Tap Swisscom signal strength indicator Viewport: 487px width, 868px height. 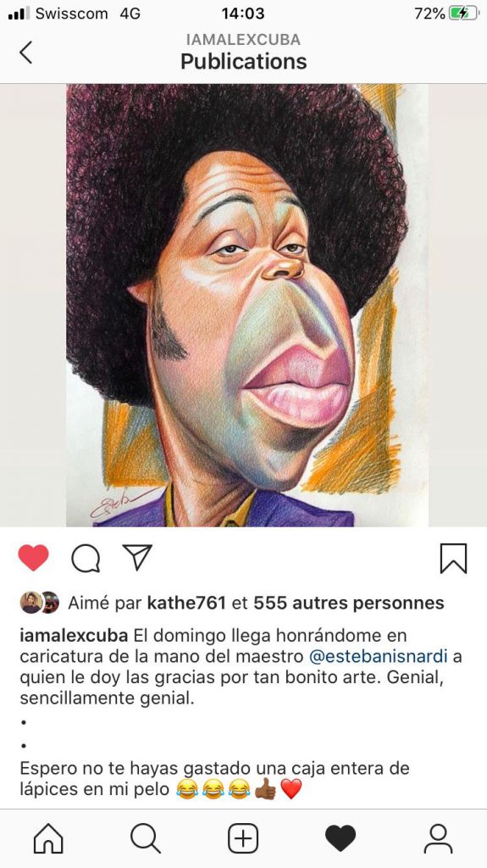pyautogui.click(x=19, y=14)
